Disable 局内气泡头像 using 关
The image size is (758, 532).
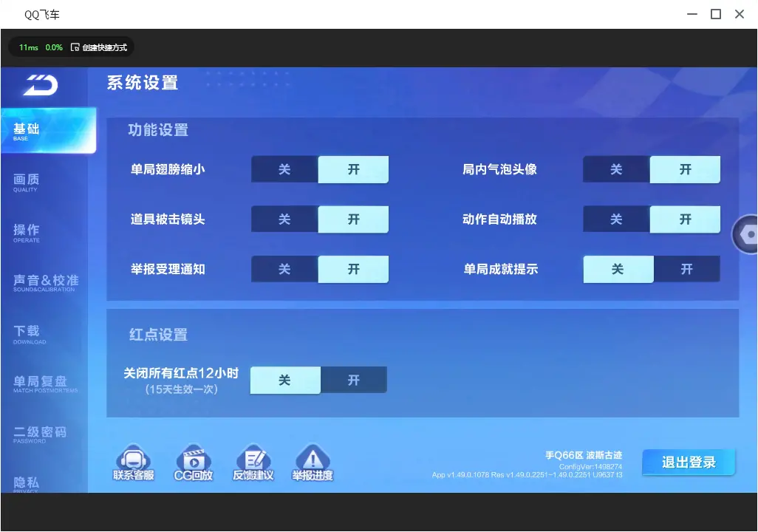pos(616,169)
